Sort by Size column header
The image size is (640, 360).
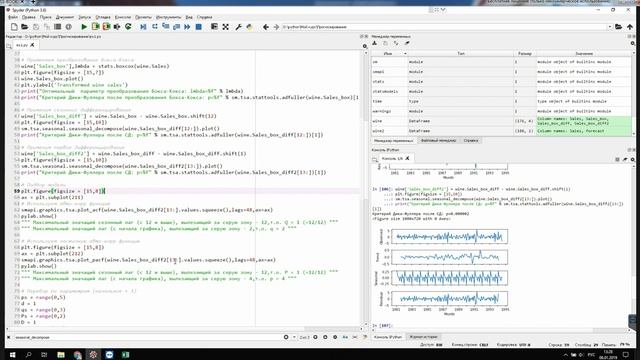(x=524, y=53)
